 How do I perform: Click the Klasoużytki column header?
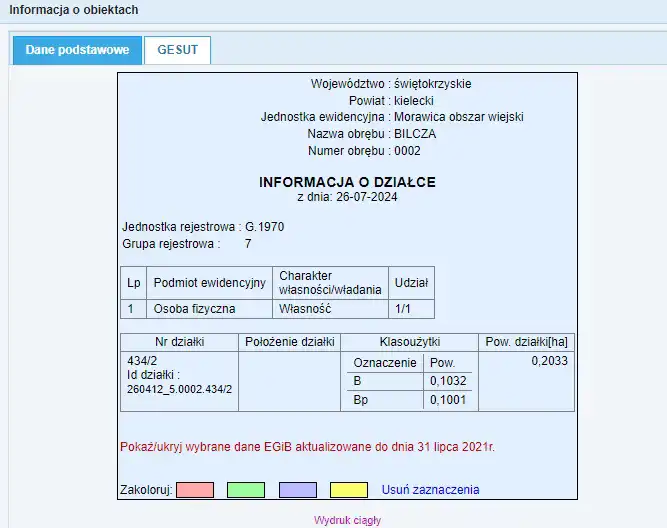410,342
